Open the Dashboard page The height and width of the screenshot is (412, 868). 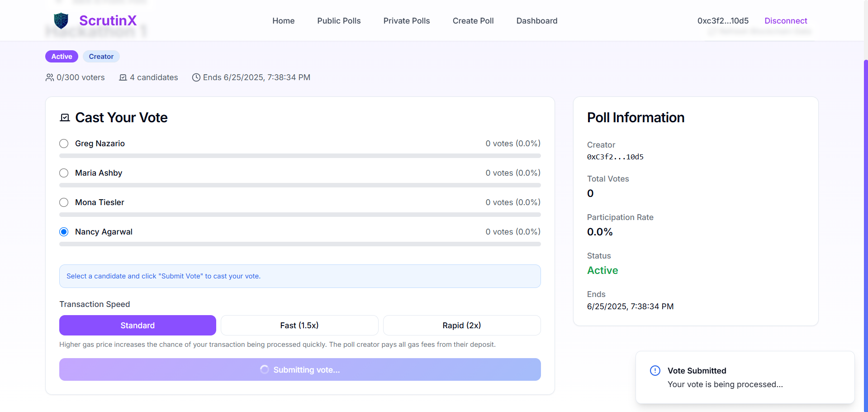[537, 21]
